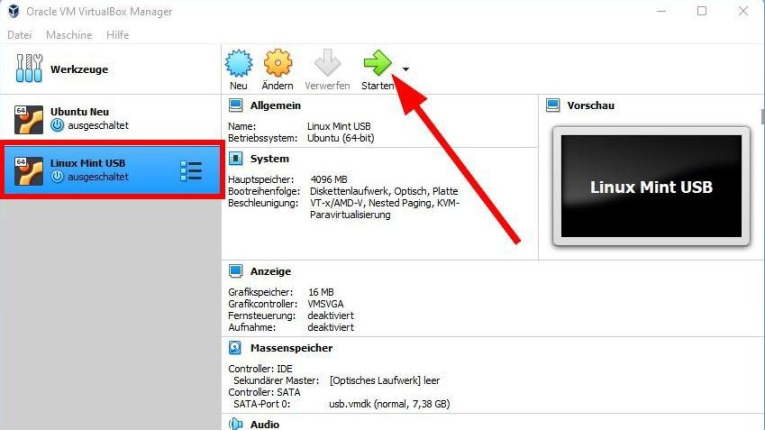The image size is (765, 431).
Task: Open the Linux Mint USB machine menu list icon
Action: (x=191, y=171)
